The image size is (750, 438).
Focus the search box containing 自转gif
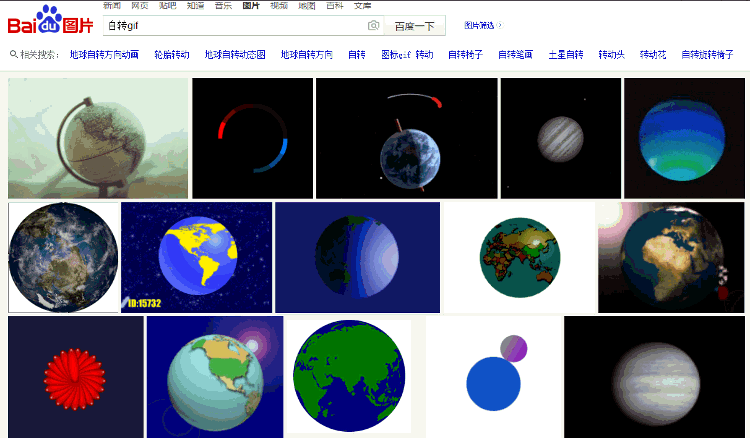[235, 25]
